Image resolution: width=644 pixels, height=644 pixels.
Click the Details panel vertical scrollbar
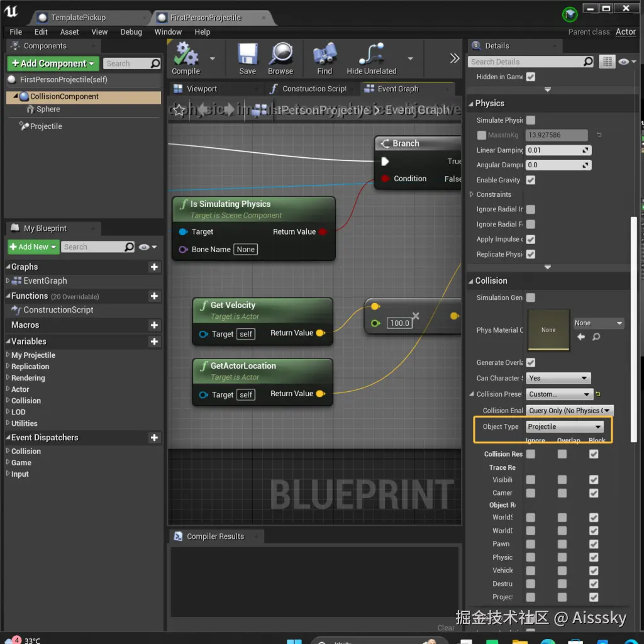pyautogui.click(x=633, y=328)
